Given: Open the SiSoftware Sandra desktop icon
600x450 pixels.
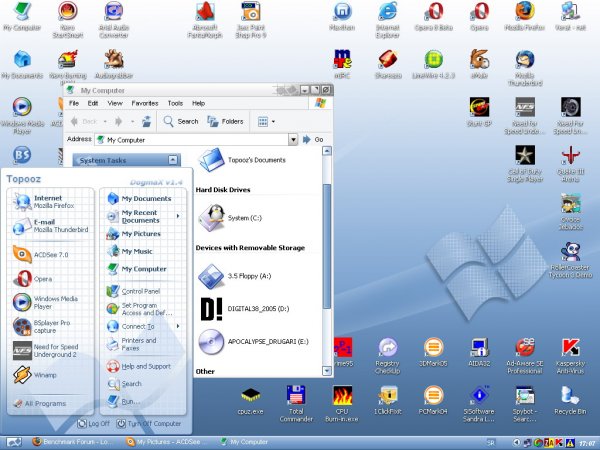Looking at the screenshot, I should click(479, 404).
